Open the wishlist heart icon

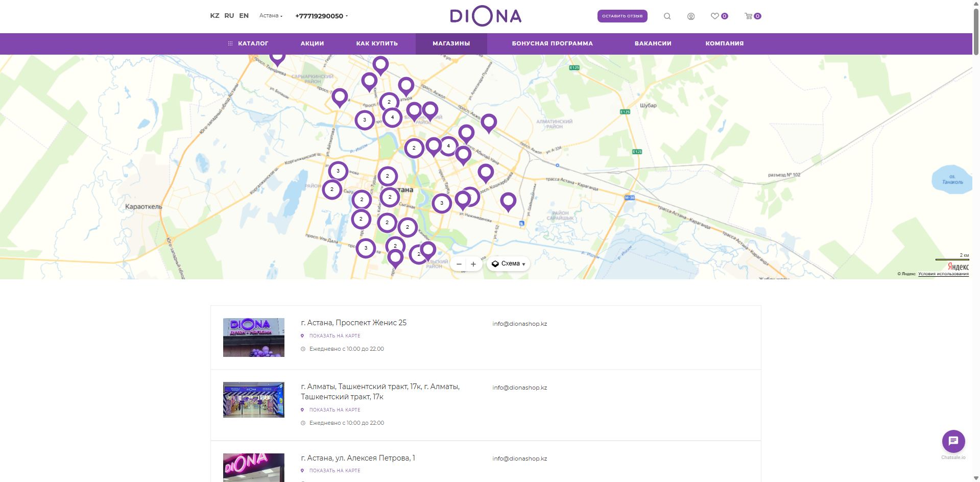click(x=715, y=16)
